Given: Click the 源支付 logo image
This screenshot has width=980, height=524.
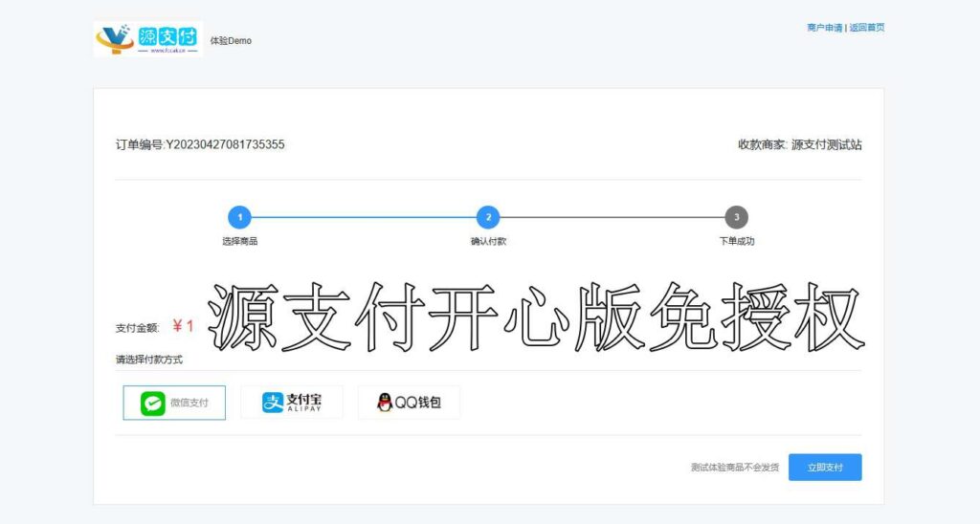Looking at the screenshot, I should (148, 39).
